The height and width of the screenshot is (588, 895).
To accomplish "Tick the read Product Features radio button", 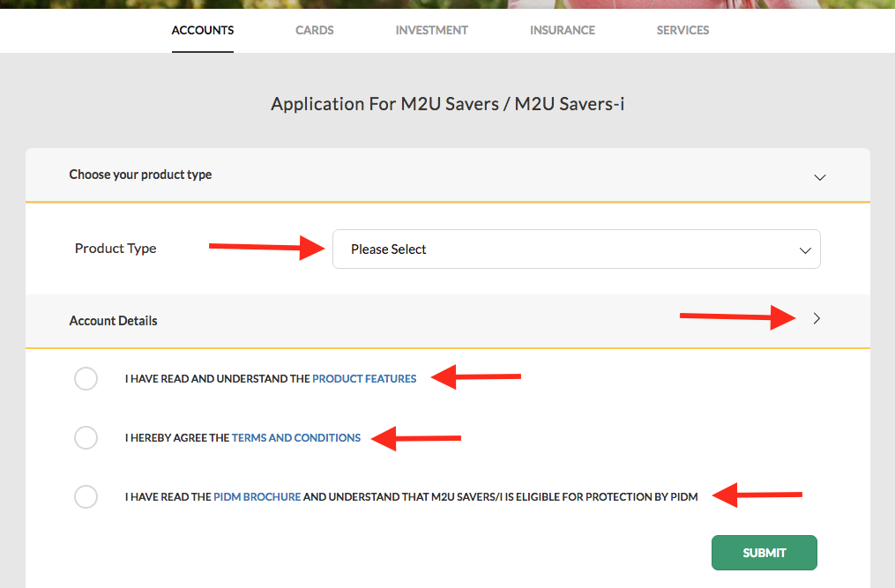I will coord(86,378).
